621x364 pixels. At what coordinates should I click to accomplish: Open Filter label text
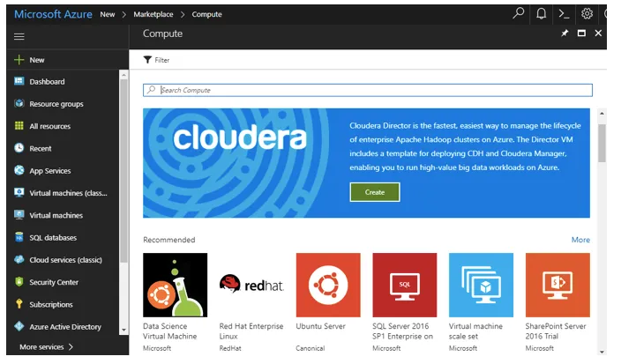pos(162,60)
